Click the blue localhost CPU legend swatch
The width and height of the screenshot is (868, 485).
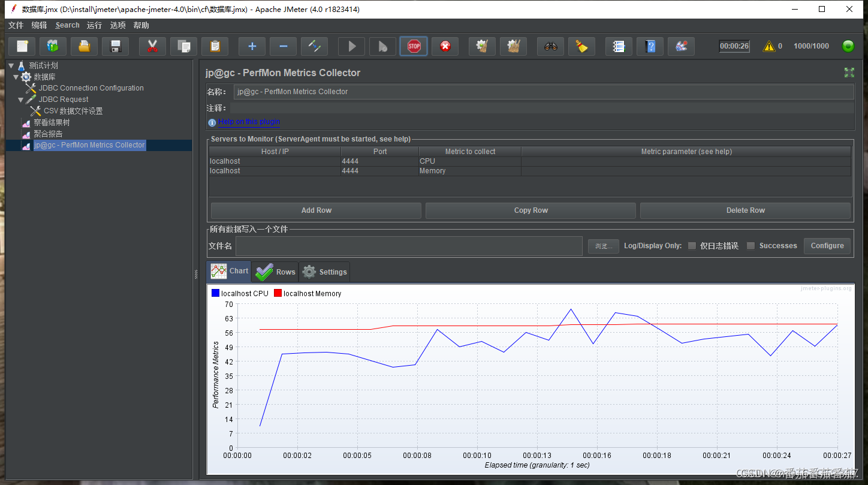215,293
